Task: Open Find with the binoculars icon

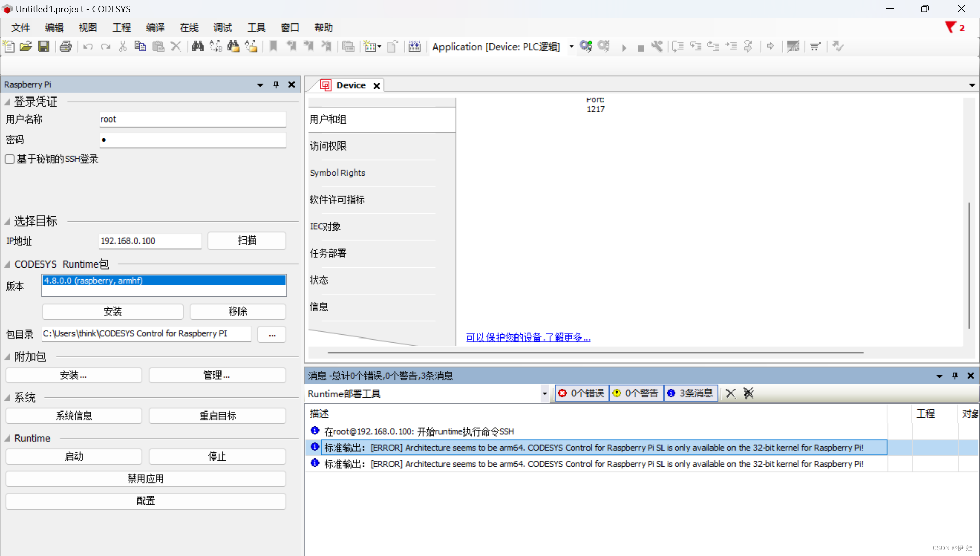Action: (x=198, y=46)
